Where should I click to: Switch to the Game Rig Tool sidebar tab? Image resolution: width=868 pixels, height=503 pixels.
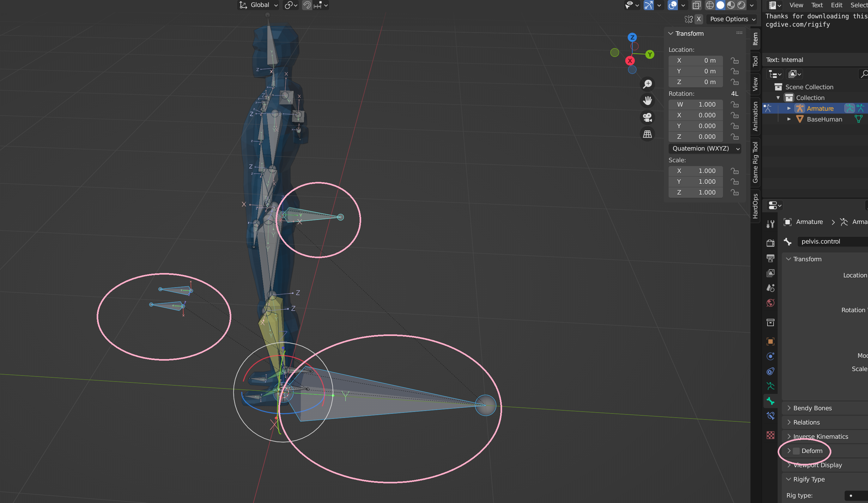(x=756, y=162)
